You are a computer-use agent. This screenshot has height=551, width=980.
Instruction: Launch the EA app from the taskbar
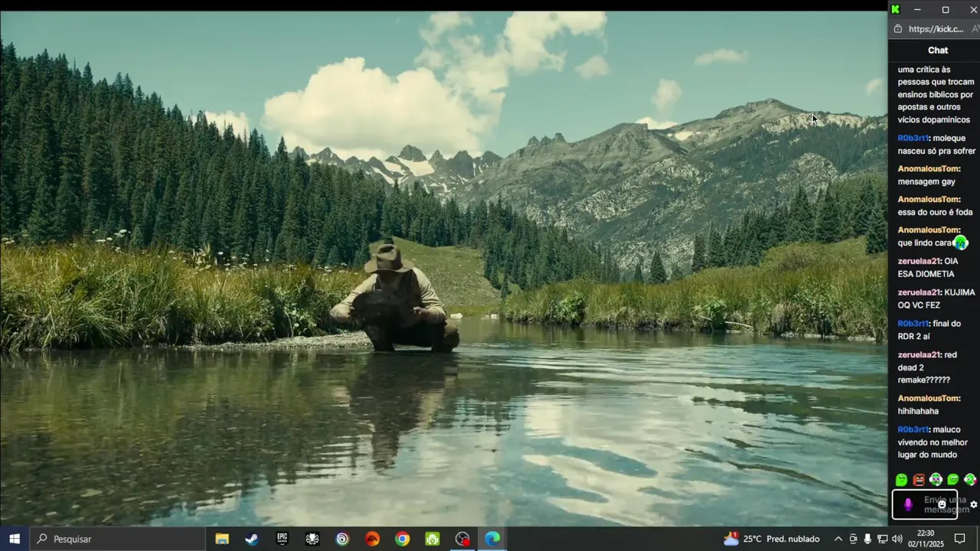click(372, 539)
